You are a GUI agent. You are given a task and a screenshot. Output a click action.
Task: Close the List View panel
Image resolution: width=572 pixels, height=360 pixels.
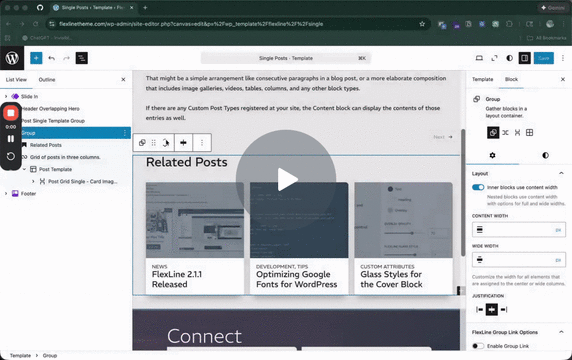coord(123,80)
